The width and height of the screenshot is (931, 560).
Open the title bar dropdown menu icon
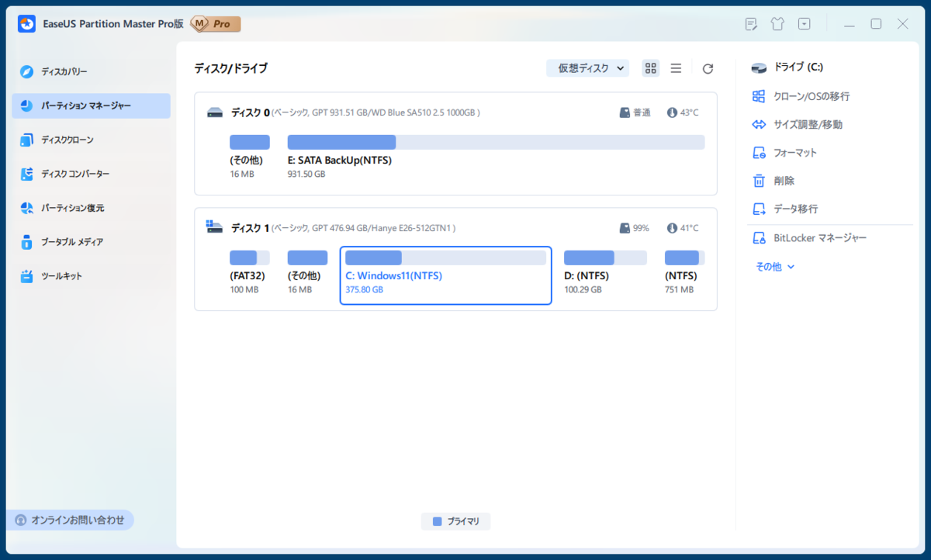pos(805,24)
